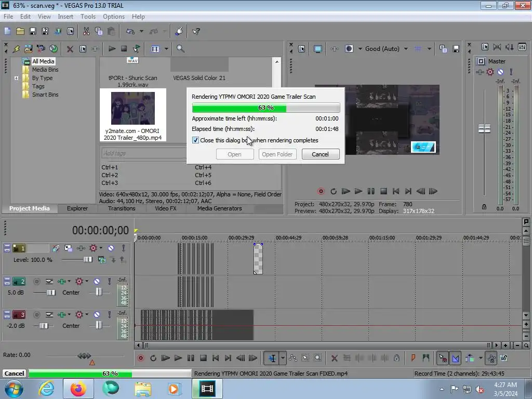Image resolution: width=532 pixels, height=399 pixels.
Task: Click Remove selected media red X icon
Action: point(70,49)
